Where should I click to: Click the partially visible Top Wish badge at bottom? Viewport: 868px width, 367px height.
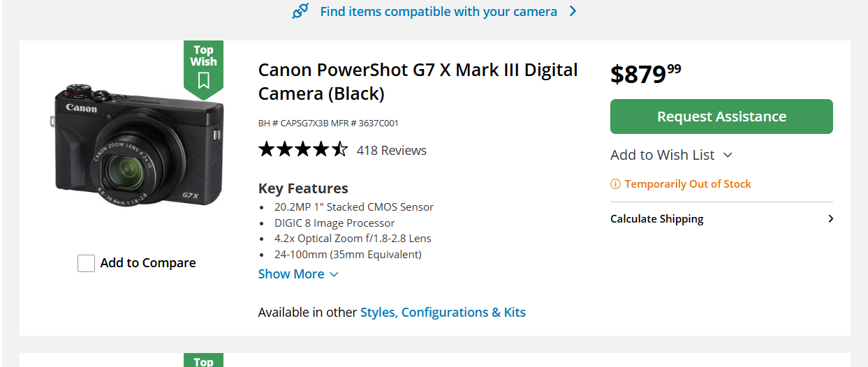click(x=203, y=360)
